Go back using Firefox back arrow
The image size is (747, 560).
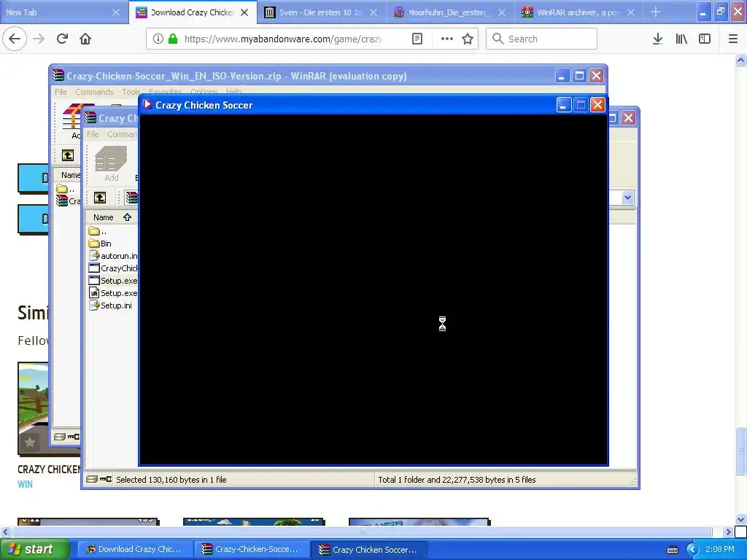point(15,39)
